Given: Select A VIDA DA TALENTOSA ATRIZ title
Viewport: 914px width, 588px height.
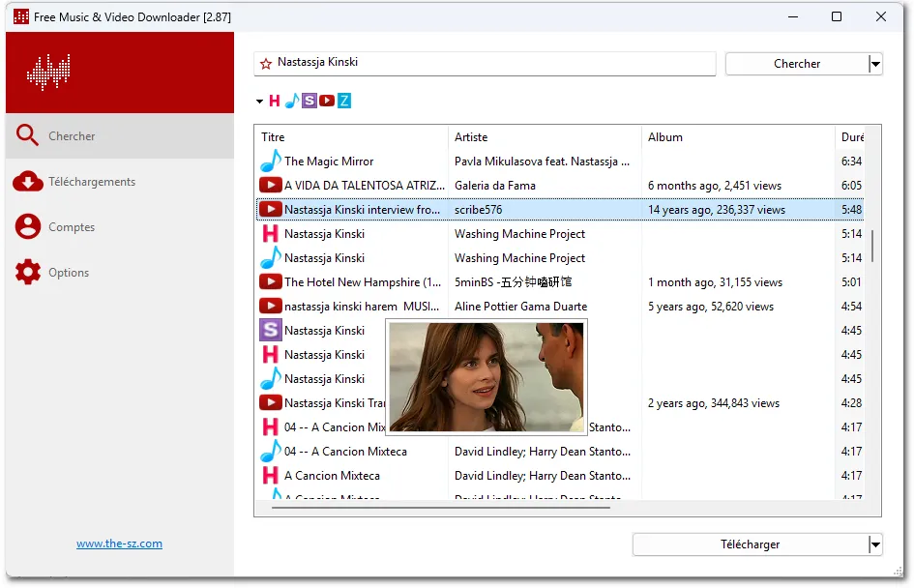Looking at the screenshot, I should pos(365,186).
